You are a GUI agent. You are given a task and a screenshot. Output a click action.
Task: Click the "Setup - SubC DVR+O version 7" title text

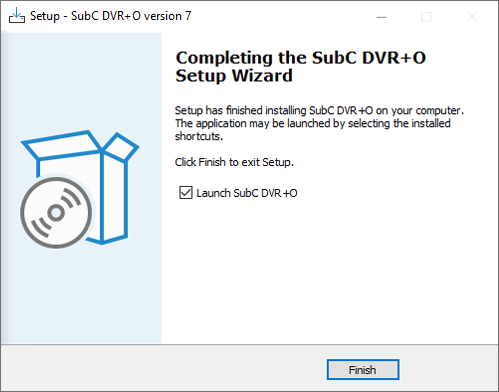(111, 16)
